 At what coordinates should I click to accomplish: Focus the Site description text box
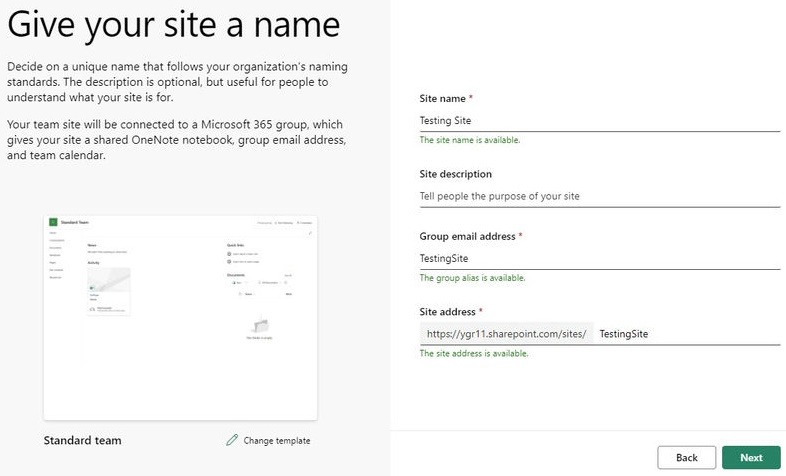coord(597,196)
